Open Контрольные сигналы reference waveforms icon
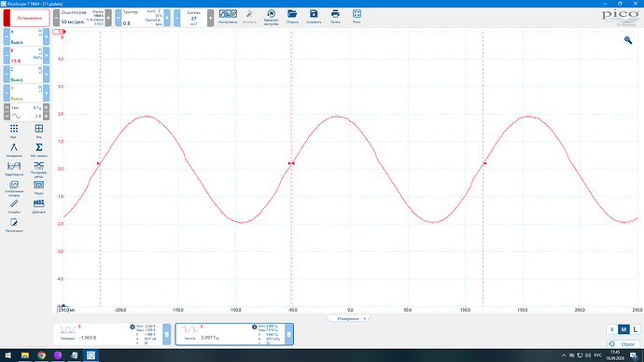Image resolution: width=644 pixels, height=362 pixels. click(14, 188)
